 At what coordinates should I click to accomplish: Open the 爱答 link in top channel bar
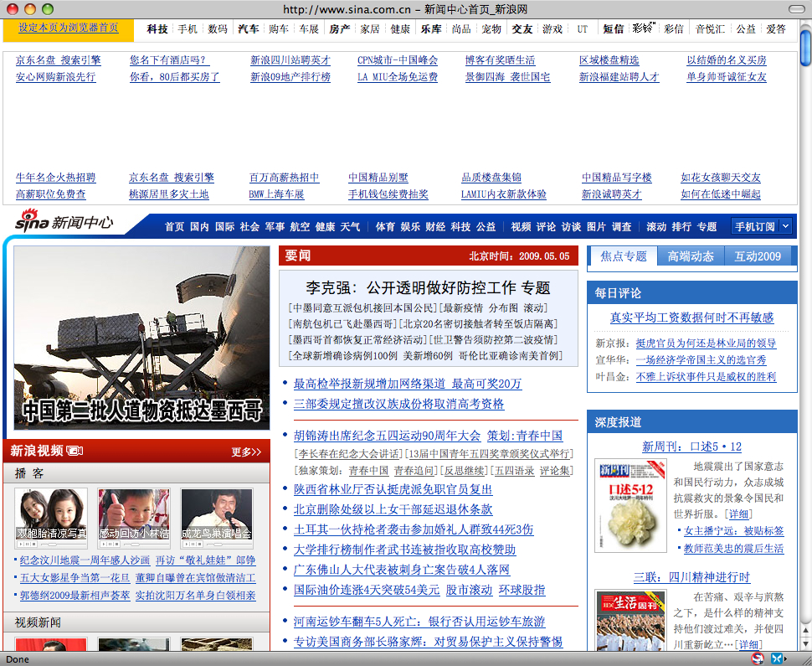(x=776, y=29)
